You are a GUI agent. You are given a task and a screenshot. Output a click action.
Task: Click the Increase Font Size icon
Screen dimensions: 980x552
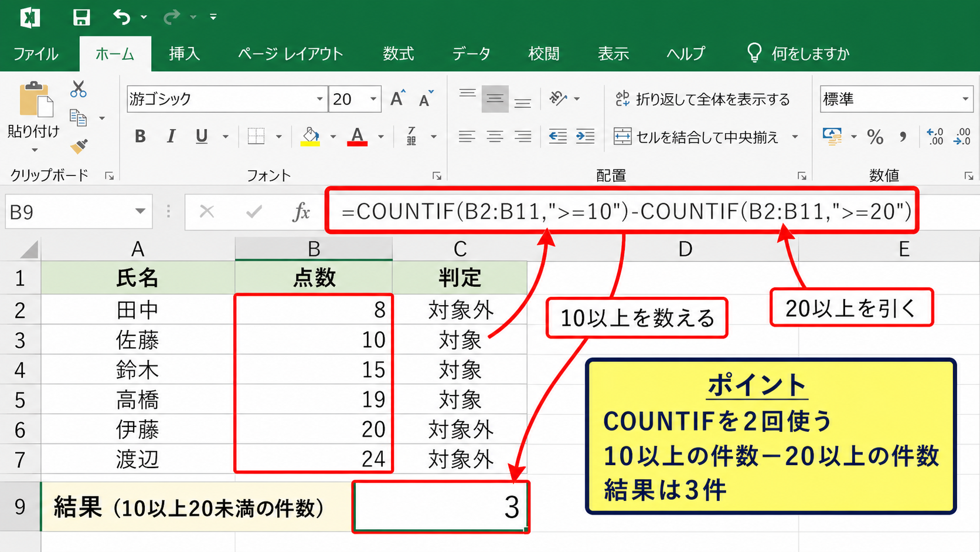point(398,99)
